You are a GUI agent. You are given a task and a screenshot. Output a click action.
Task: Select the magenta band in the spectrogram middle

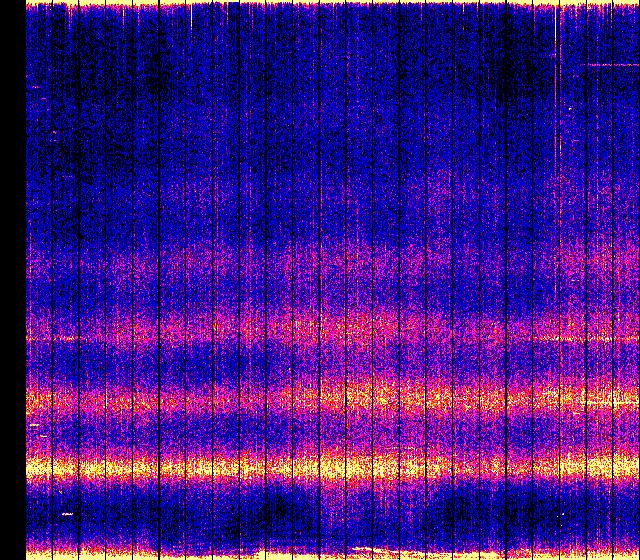(x=330, y=327)
